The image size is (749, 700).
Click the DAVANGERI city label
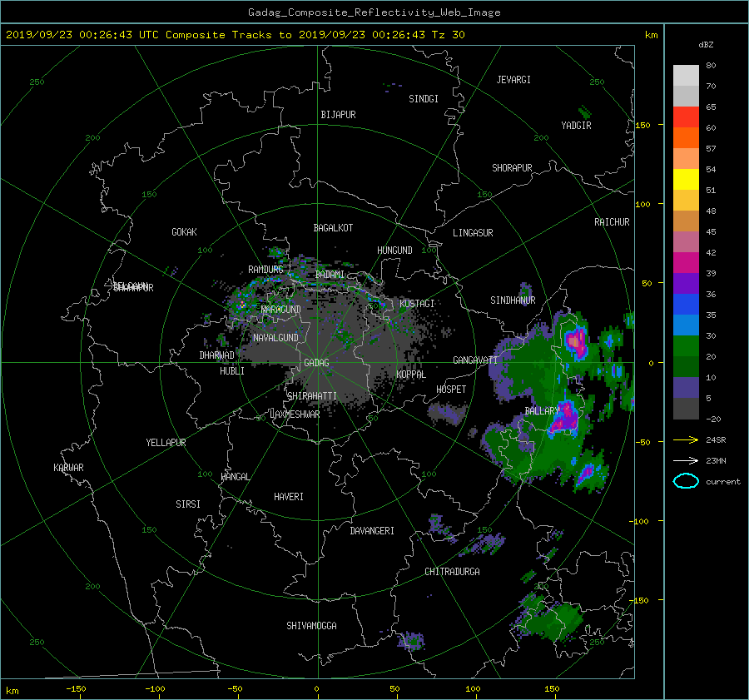pyautogui.click(x=372, y=531)
